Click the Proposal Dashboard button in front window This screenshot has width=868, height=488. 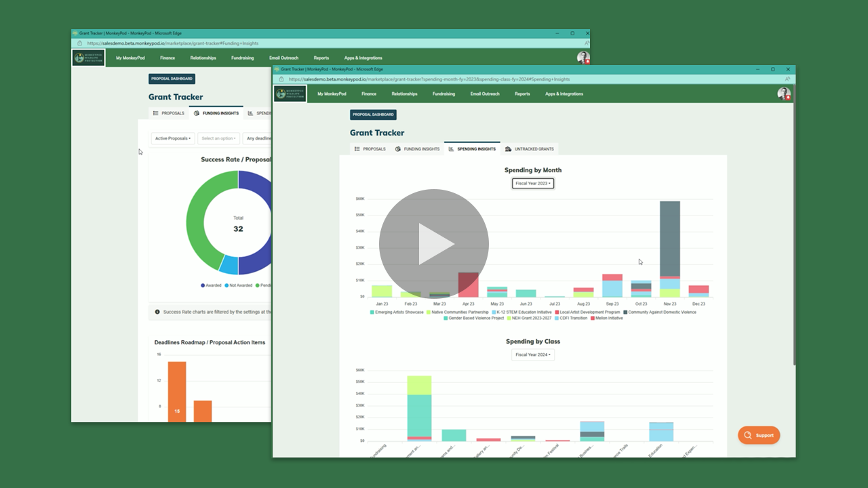point(373,115)
